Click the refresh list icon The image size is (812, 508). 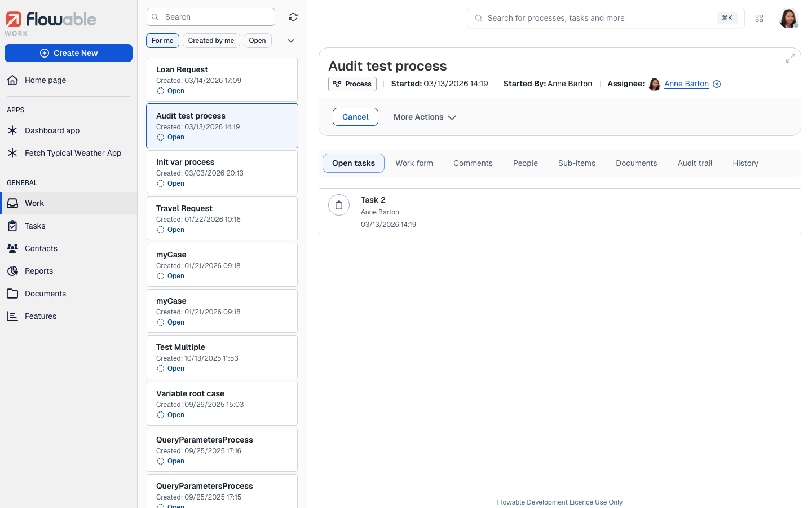point(293,17)
